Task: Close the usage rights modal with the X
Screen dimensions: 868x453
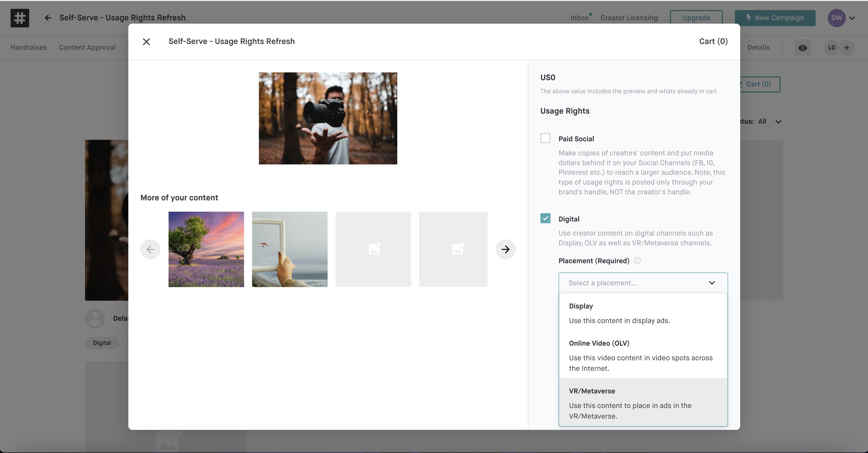Action: [x=146, y=42]
